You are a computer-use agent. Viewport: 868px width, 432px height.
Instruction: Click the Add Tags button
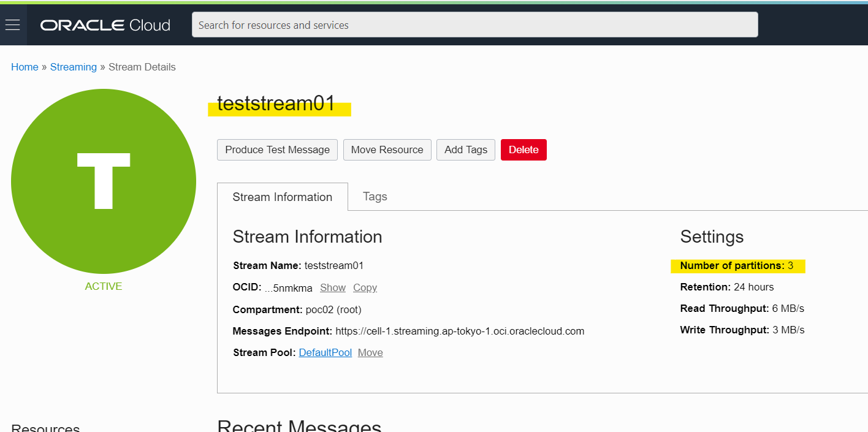coord(466,150)
